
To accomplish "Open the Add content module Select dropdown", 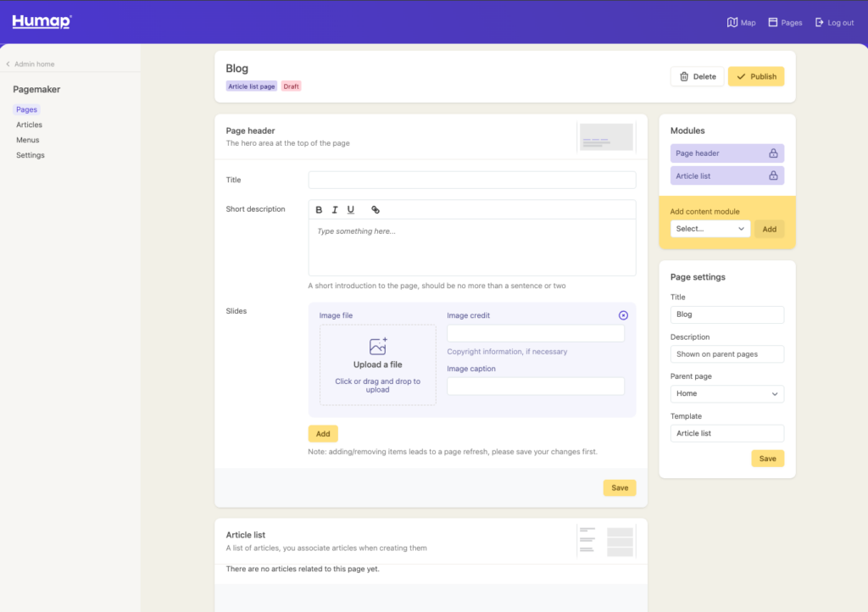I will coord(710,229).
